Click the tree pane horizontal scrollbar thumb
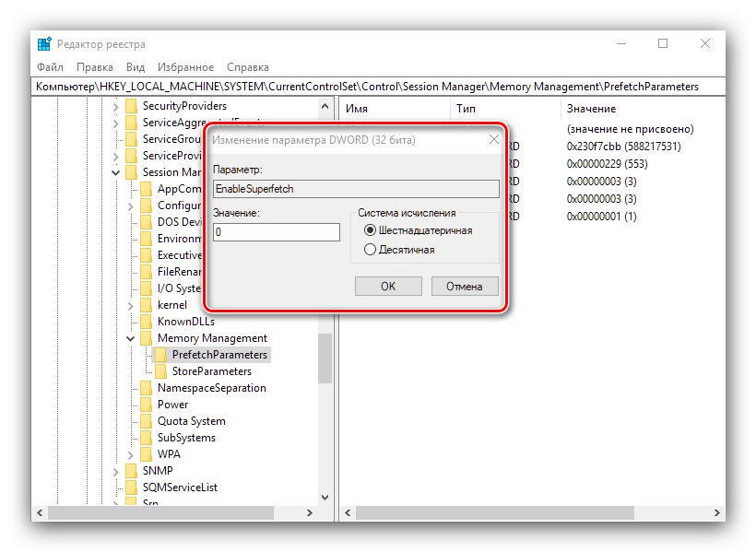This screenshot has width=756, height=552. click(x=161, y=513)
